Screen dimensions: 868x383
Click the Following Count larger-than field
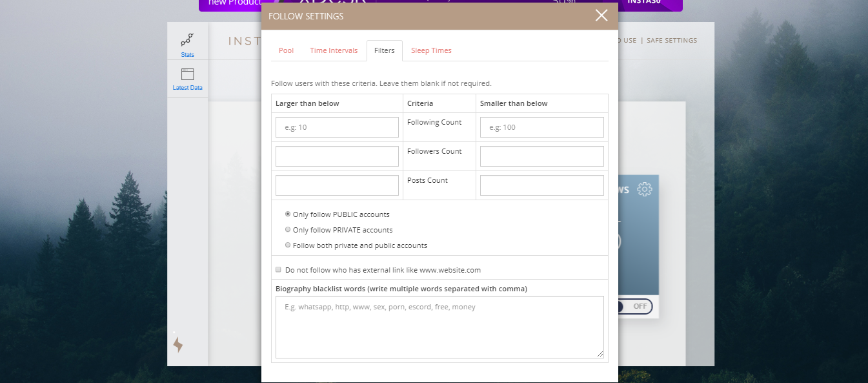coord(337,127)
